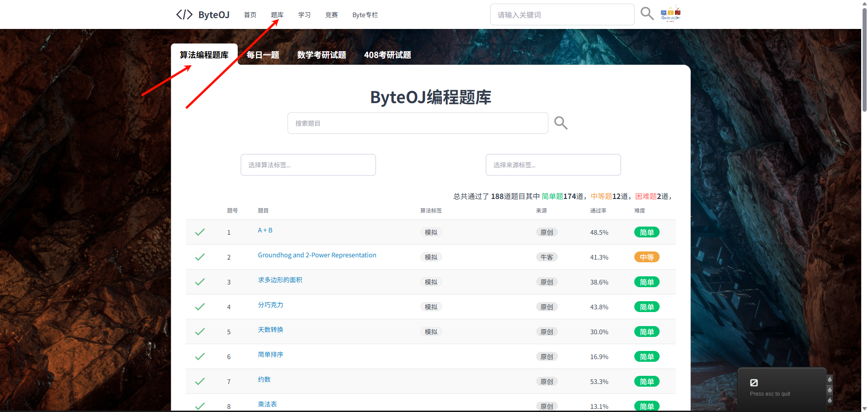Open the Byte专栏 menu item
The height and width of the screenshot is (412, 868).
click(365, 15)
